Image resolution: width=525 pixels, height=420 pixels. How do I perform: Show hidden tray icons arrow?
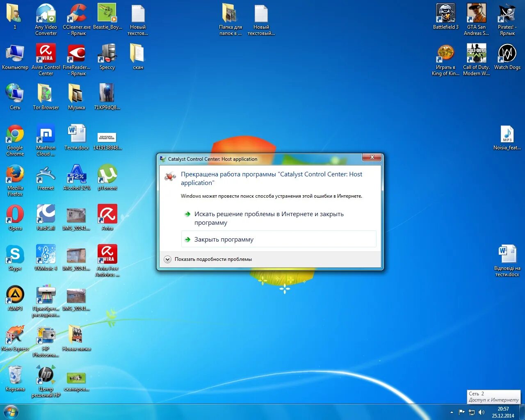click(x=452, y=412)
